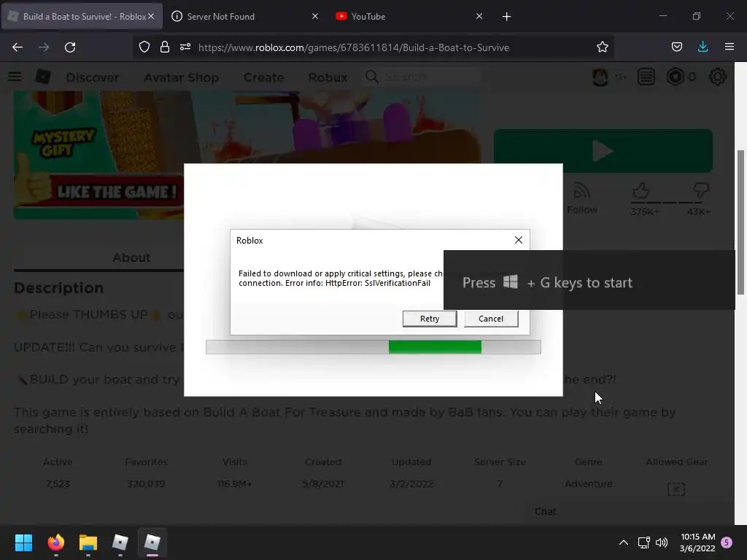747x560 pixels.
Task: Cancel the Roblox error dialog
Action: click(x=491, y=319)
